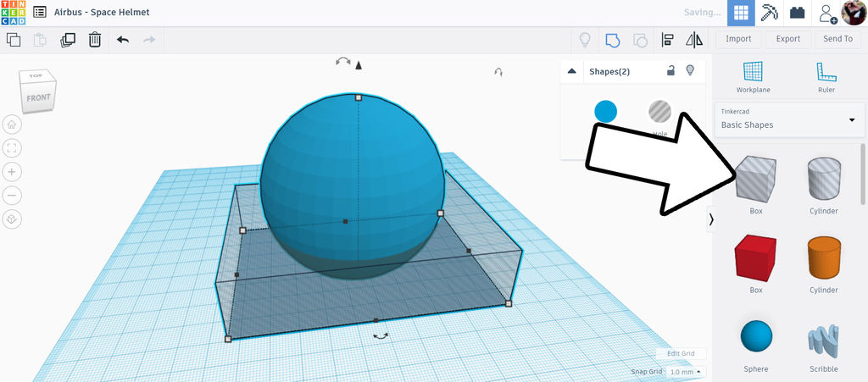Select the Ruler tool
The image size is (868, 382).
pyautogui.click(x=826, y=77)
